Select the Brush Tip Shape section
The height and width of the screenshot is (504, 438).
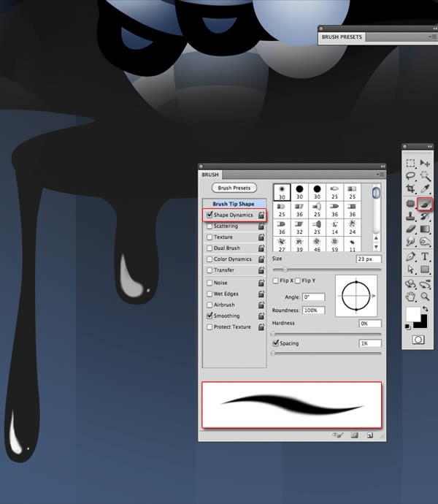click(234, 204)
